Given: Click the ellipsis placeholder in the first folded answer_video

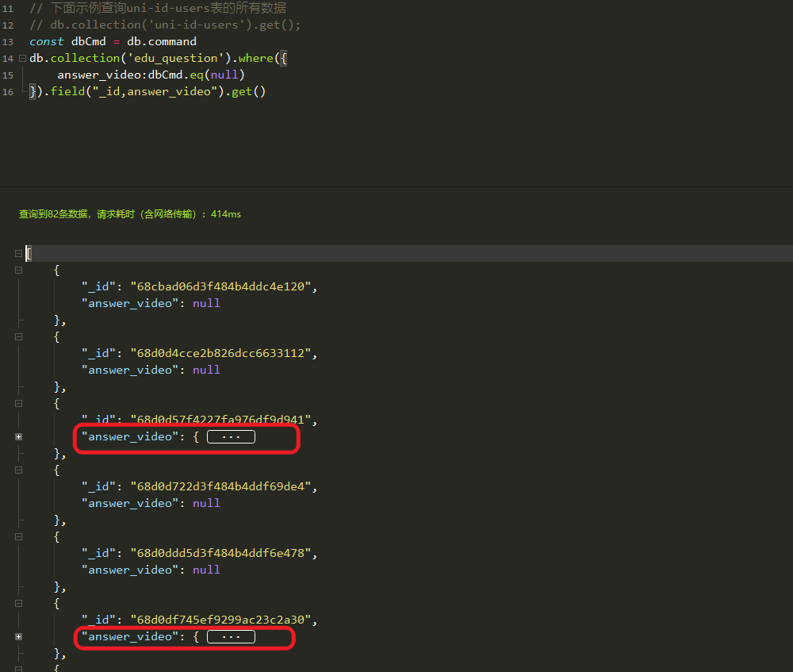Looking at the screenshot, I should click(x=231, y=437).
